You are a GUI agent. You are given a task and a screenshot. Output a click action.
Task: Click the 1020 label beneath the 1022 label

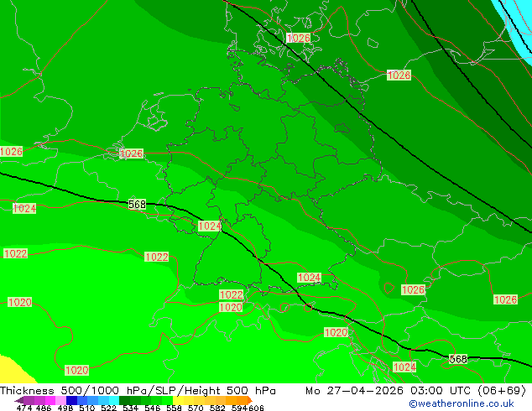(231, 308)
